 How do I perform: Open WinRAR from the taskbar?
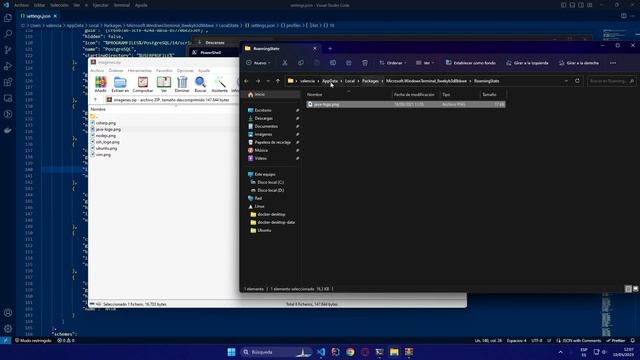(409, 352)
